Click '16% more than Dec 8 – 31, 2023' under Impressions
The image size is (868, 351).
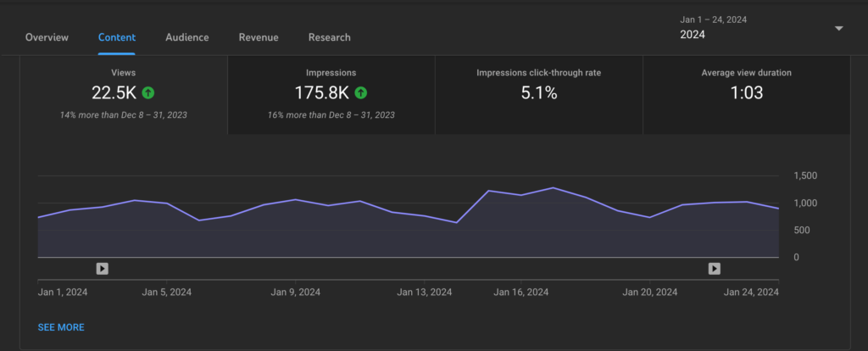coord(331,115)
